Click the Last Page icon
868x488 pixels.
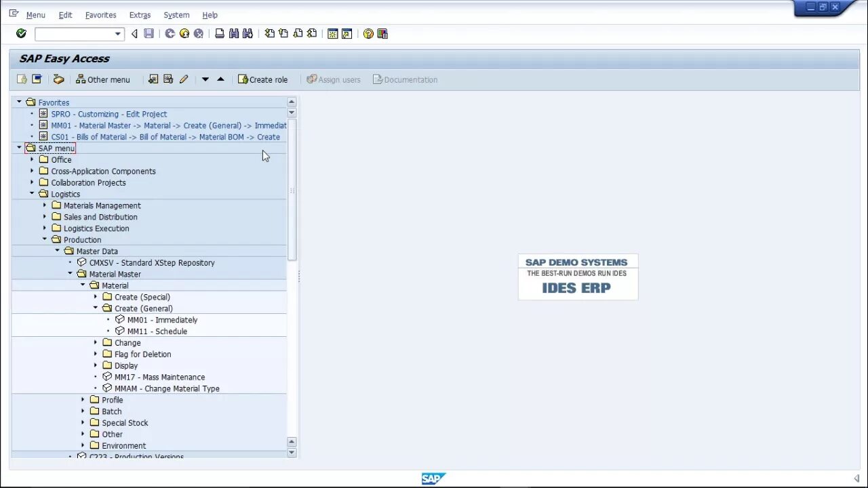[x=312, y=33]
